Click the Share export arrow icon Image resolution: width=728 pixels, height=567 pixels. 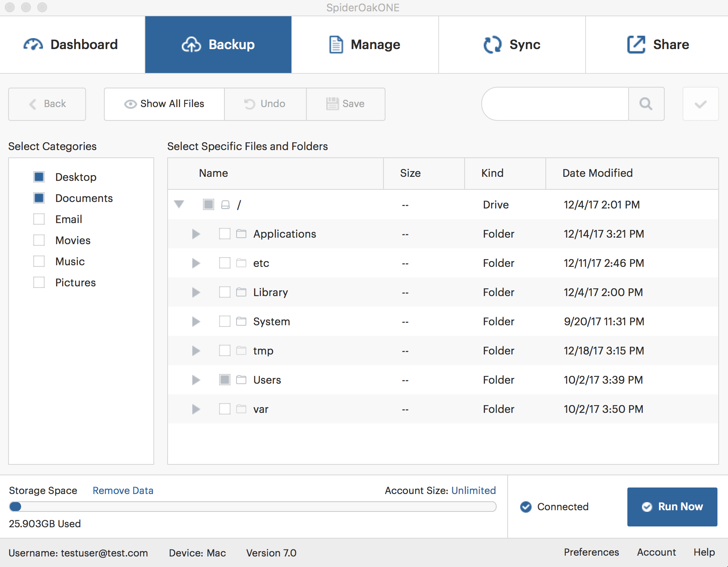tap(636, 45)
